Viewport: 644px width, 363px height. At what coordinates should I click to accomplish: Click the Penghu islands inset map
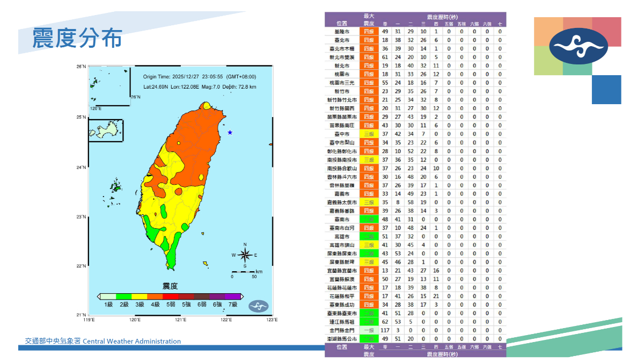106,130
